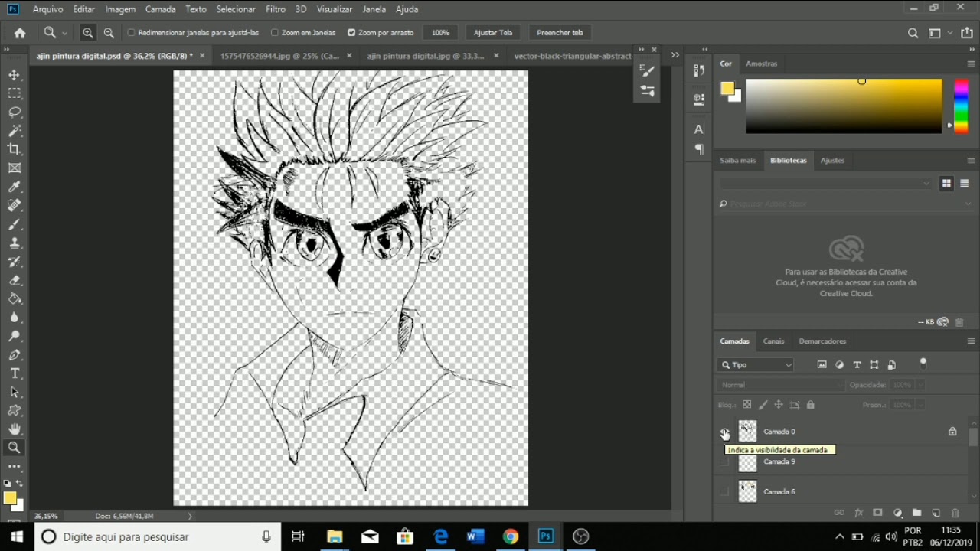Select the Move tool
The width and height of the screenshot is (980, 551).
point(15,75)
